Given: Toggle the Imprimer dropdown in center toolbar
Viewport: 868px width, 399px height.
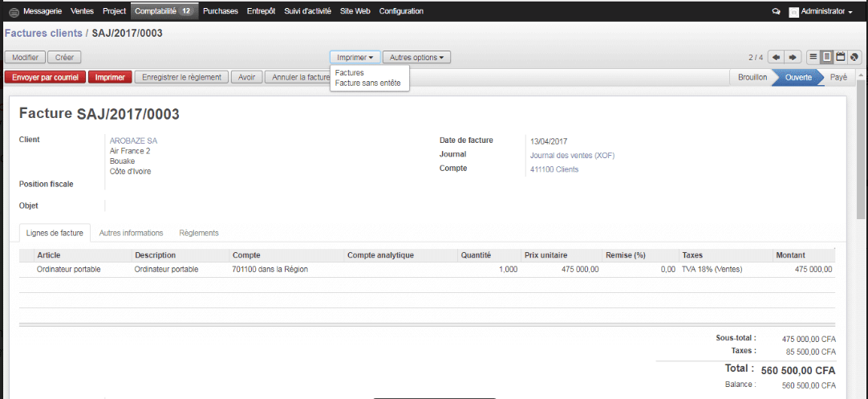Looking at the screenshot, I should pos(355,57).
